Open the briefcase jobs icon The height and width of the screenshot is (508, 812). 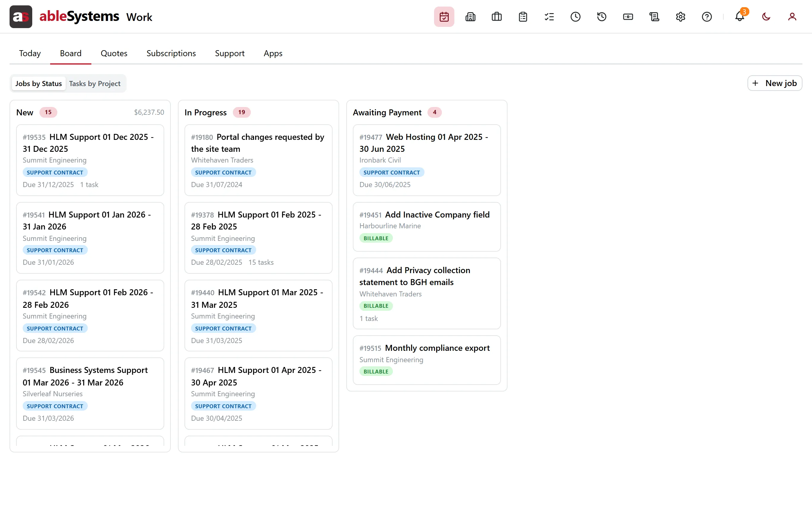496,17
